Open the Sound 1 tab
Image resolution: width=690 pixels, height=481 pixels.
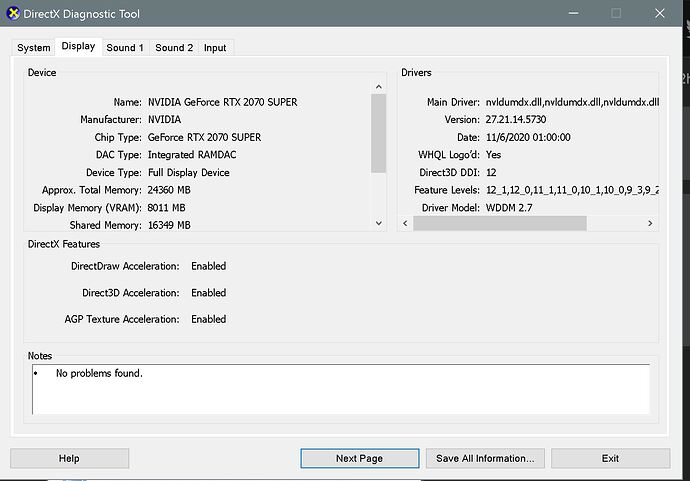tap(125, 48)
